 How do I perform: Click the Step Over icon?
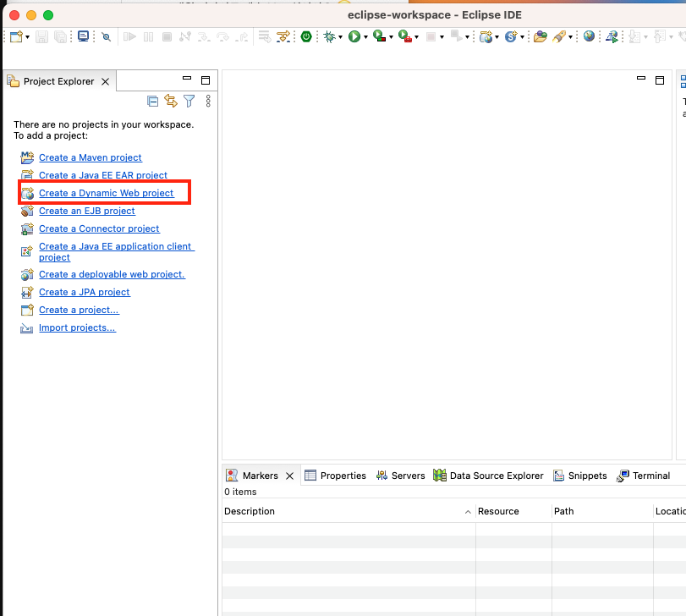point(223,37)
